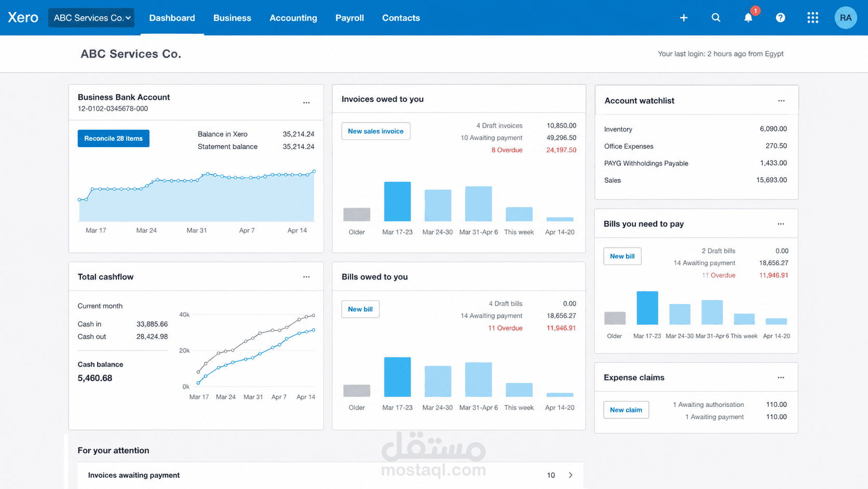Click the Mar 17-23 bar in Invoices owed

tap(397, 202)
